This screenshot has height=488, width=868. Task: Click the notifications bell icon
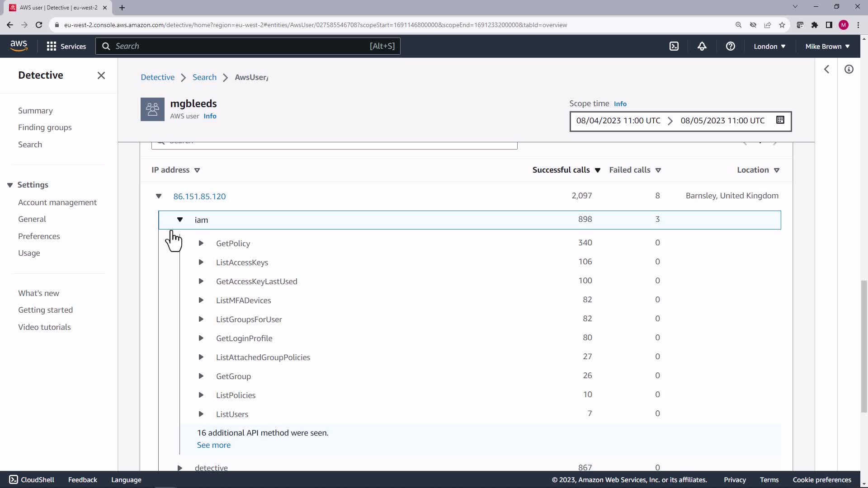702,46
